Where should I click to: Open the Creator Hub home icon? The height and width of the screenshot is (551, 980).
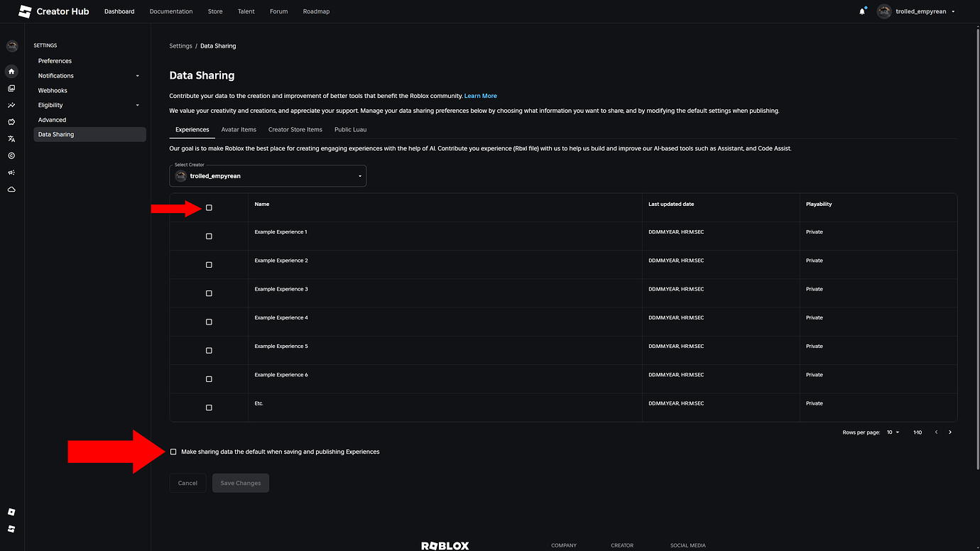click(x=11, y=72)
